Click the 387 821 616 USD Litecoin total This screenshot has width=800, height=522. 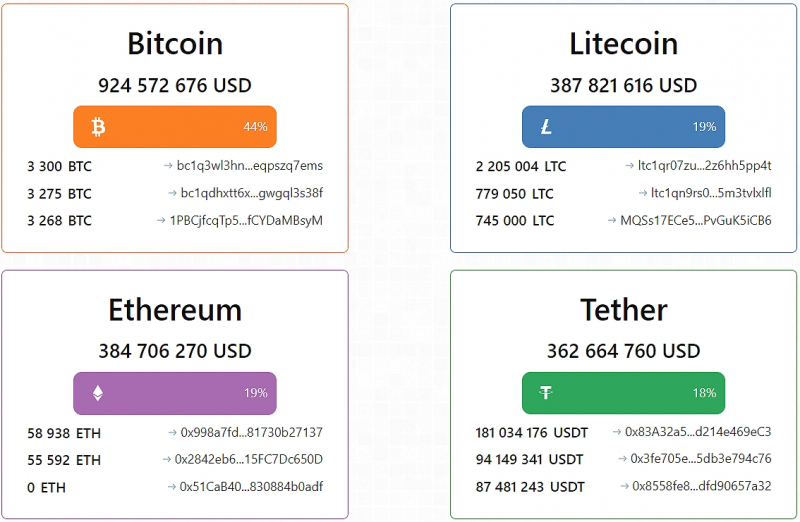tap(623, 85)
